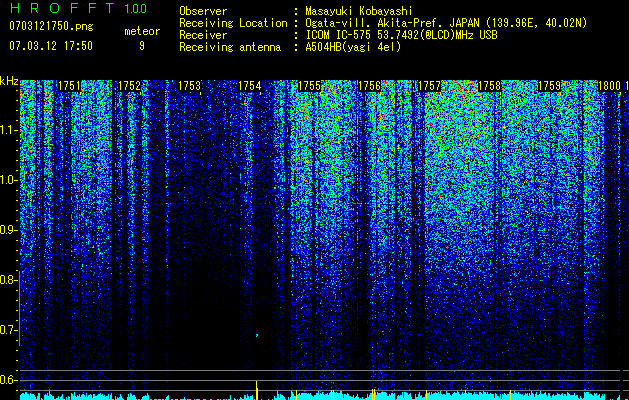
Task: Click the Receiving antenna label
Action: [x=230, y=47]
